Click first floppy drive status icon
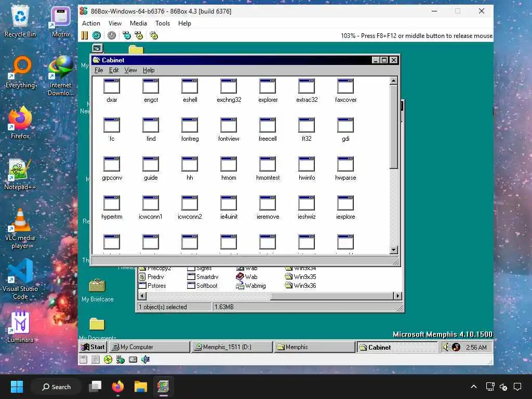 (84, 360)
